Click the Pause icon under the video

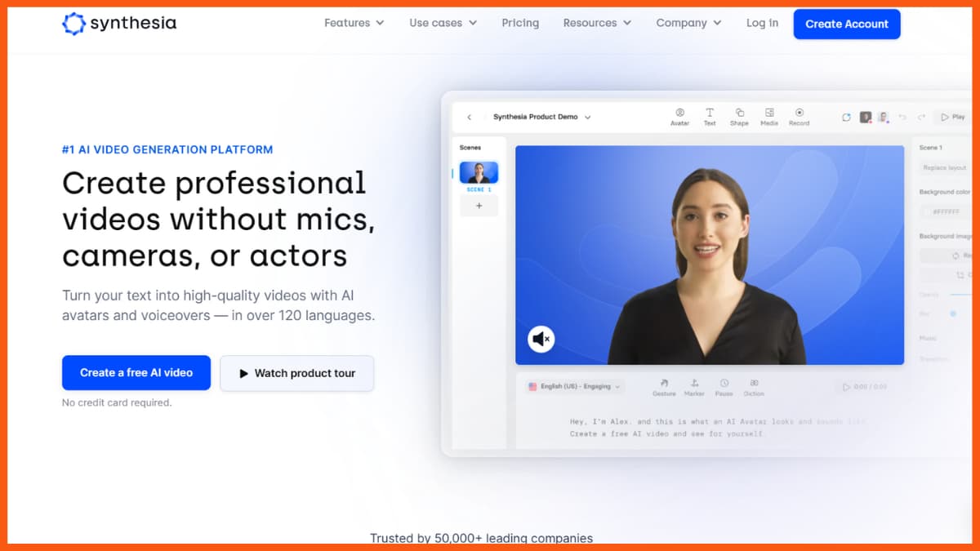click(724, 387)
